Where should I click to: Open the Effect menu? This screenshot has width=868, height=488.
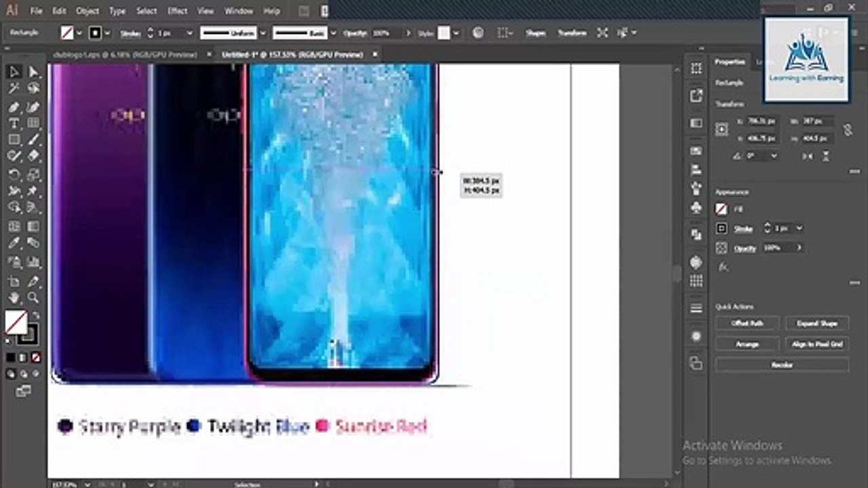point(177,11)
